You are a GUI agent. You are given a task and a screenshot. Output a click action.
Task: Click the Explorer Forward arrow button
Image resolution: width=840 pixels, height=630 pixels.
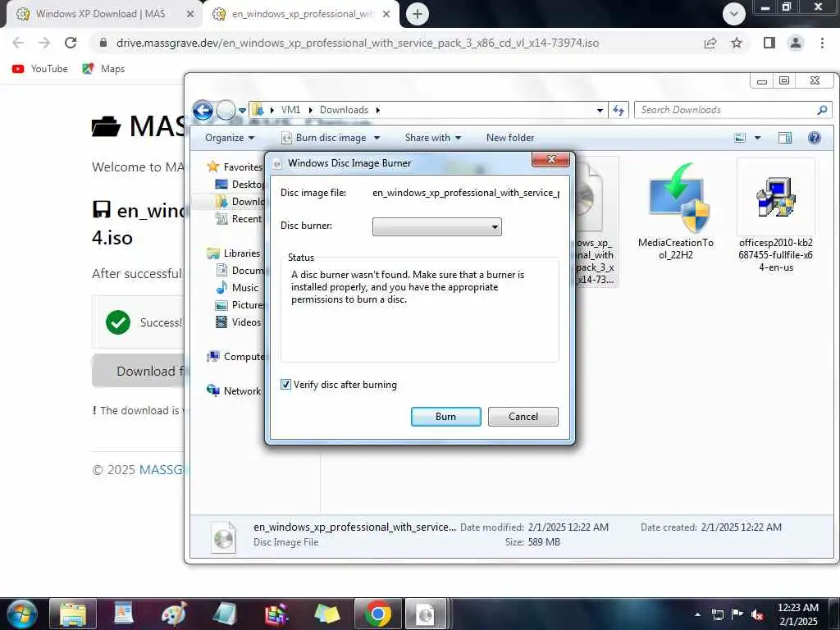click(226, 110)
